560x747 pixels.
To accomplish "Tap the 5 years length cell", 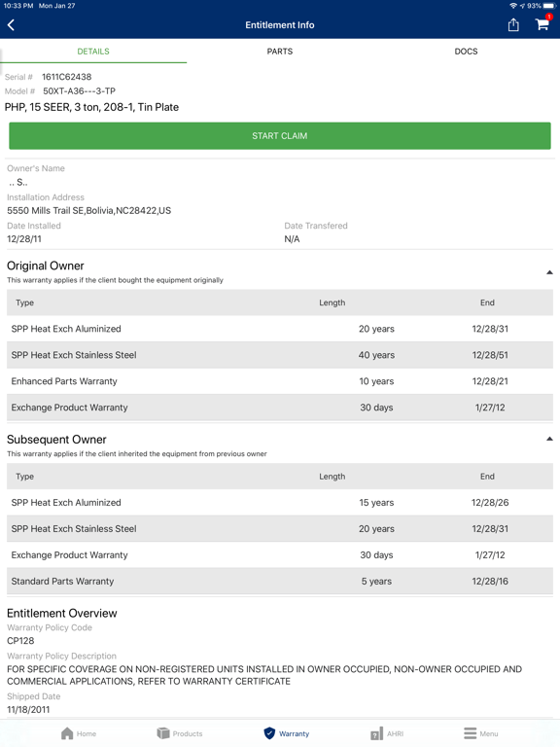I will click(x=376, y=582).
